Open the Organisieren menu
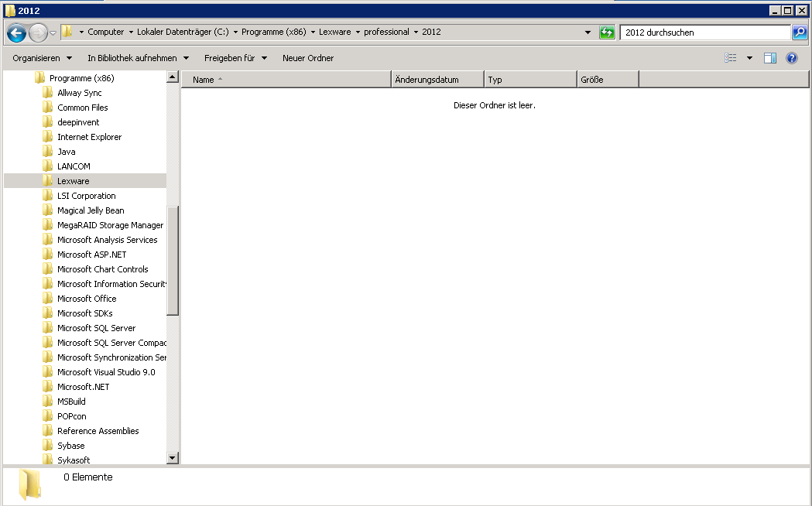The width and height of the screenshot is (812, 506). 43,58
